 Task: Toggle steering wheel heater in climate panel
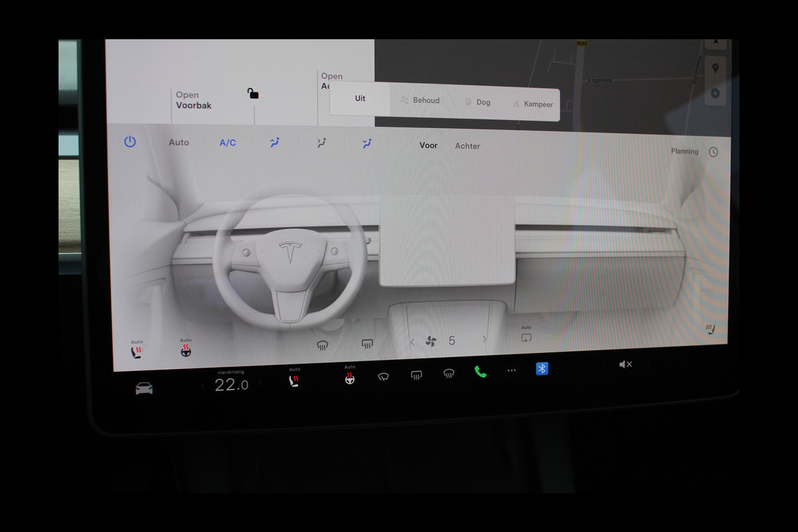pyautogui.click(x=186, y=351)
